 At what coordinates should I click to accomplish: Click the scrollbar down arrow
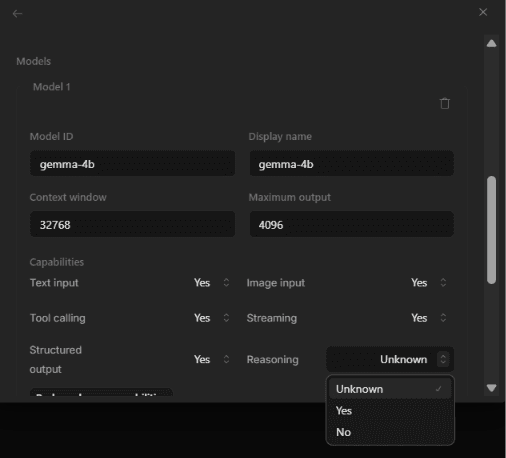[x=491, y=388]
